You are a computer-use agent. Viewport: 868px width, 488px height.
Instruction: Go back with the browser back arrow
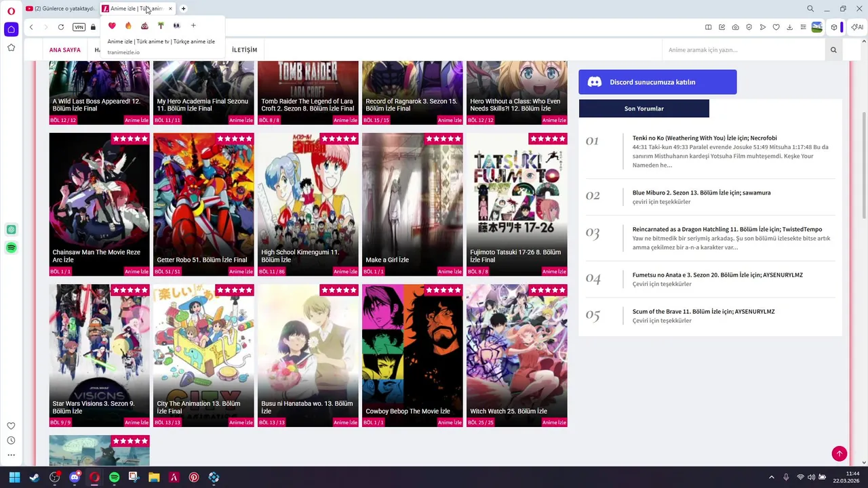pos(31,27)
